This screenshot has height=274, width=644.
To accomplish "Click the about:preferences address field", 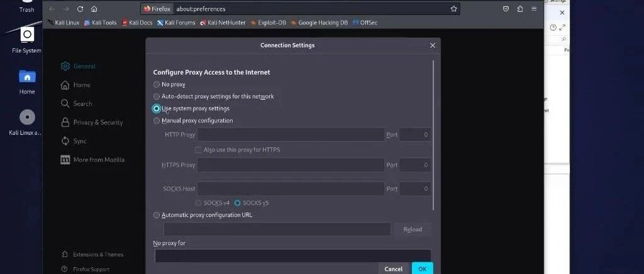I will [310, 9].
